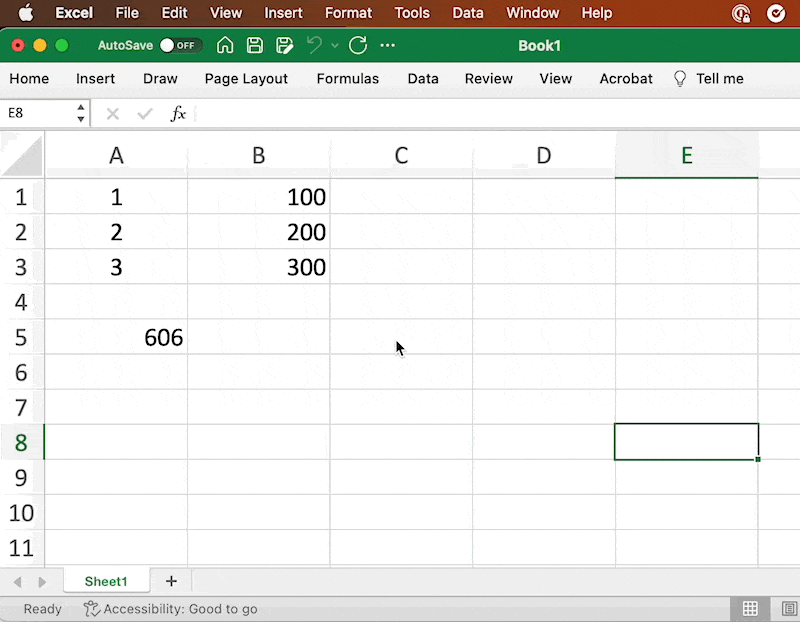
Task: Select row 8 header
Action: coord(21,442)
